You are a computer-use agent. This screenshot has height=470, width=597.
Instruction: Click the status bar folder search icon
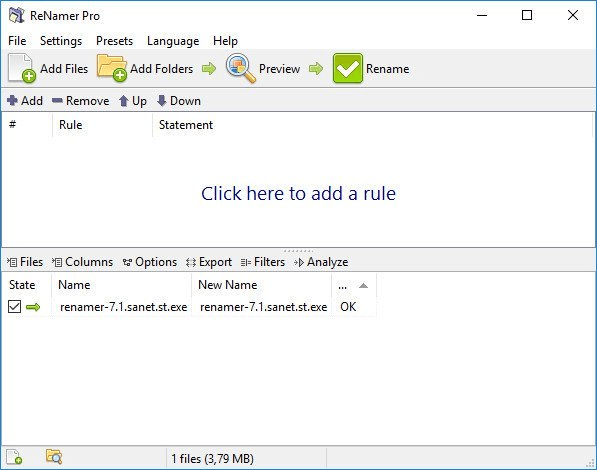point(54,456)
